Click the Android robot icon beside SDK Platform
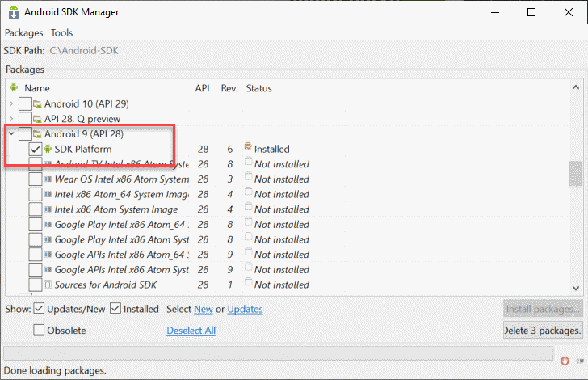The width and height of the screenshot is (588, 380). coord(48,150)
